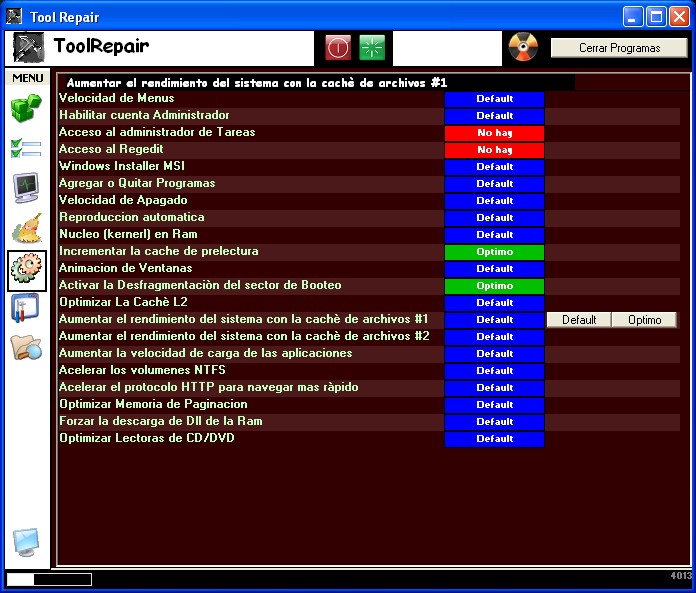Set cachè de archivos #1 to Default
696x593 pixels.
tap(579, 320)
